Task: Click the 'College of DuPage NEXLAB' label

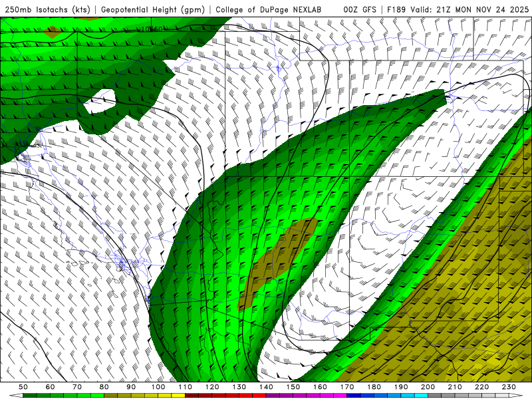Action: point(269,10)
